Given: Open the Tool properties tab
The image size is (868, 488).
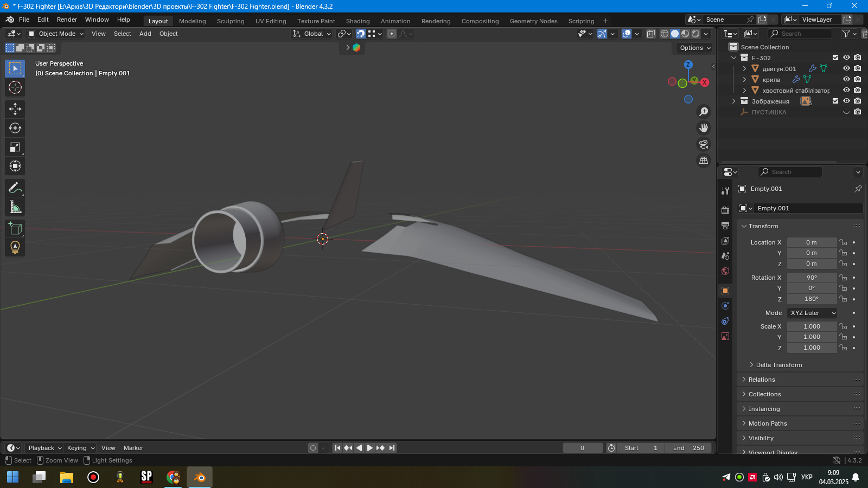Looking at the screenshot, I should click(x=725, y=191).
